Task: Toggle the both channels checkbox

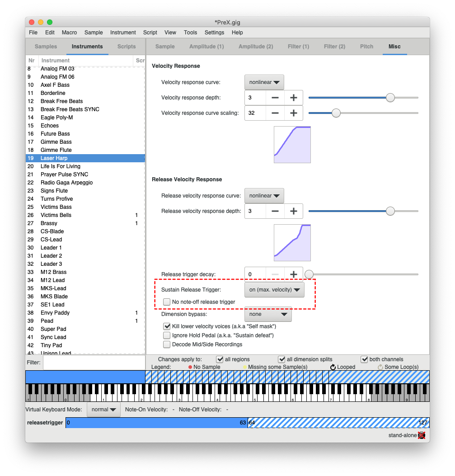Action: coord(364,359)
